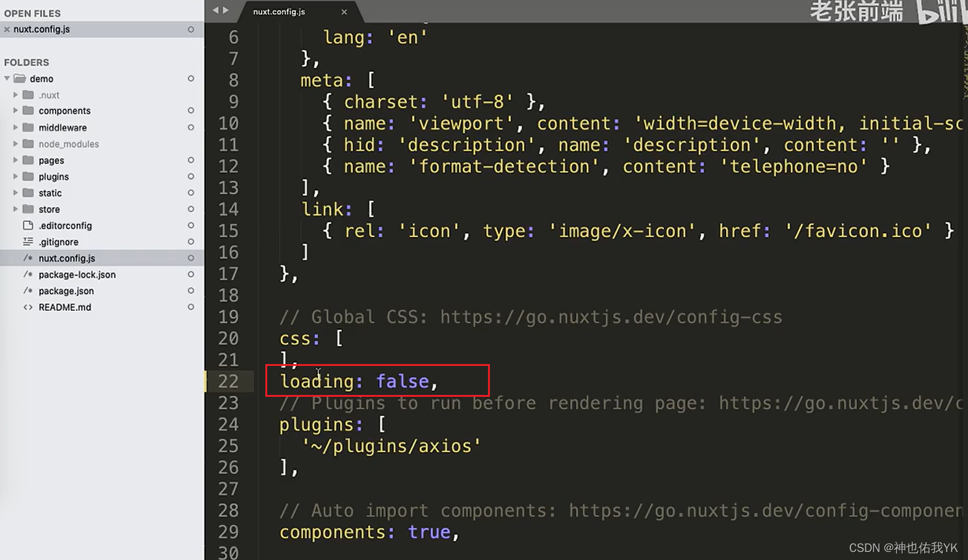Screen dimensions: 968x560
Task: Click the nuxt.config.js sidebar file icon
Action: point(28,258)
